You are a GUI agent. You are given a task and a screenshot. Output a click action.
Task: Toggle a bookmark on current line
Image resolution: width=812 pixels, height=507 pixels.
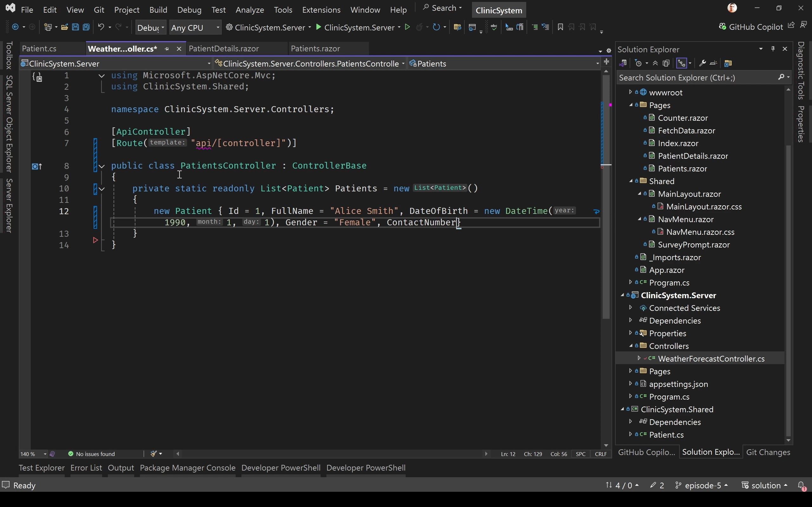(560, 27)
